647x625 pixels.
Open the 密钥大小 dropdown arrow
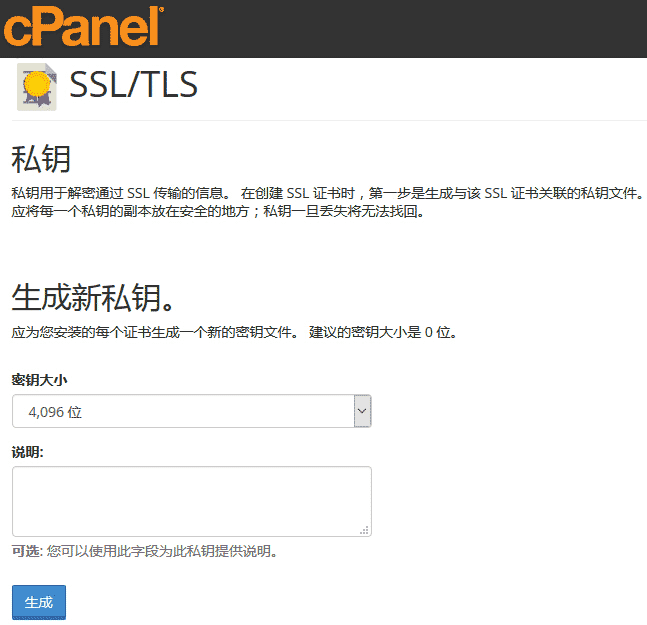point(362,411)
